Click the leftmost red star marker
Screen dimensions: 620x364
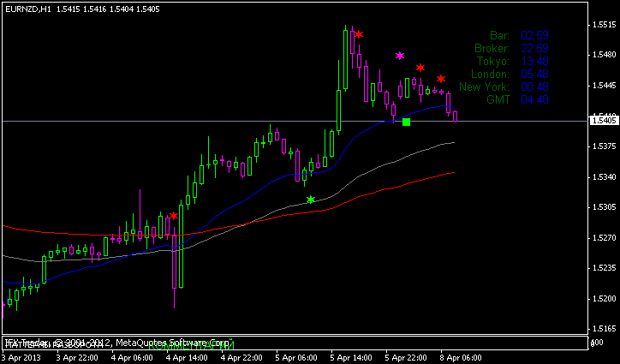pyautogui.click(x=174, y=216)
